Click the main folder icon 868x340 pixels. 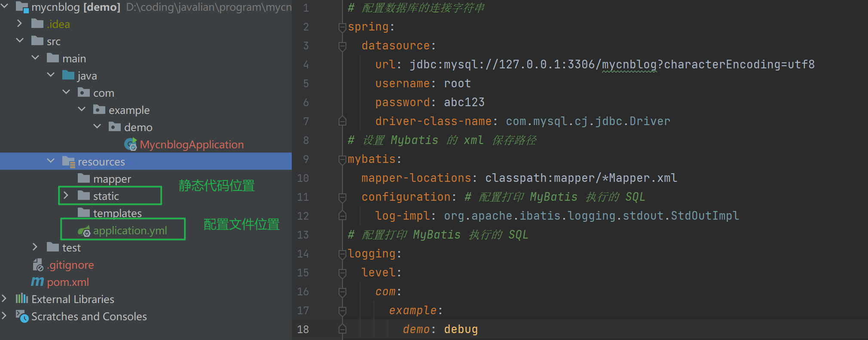(53, 58)
